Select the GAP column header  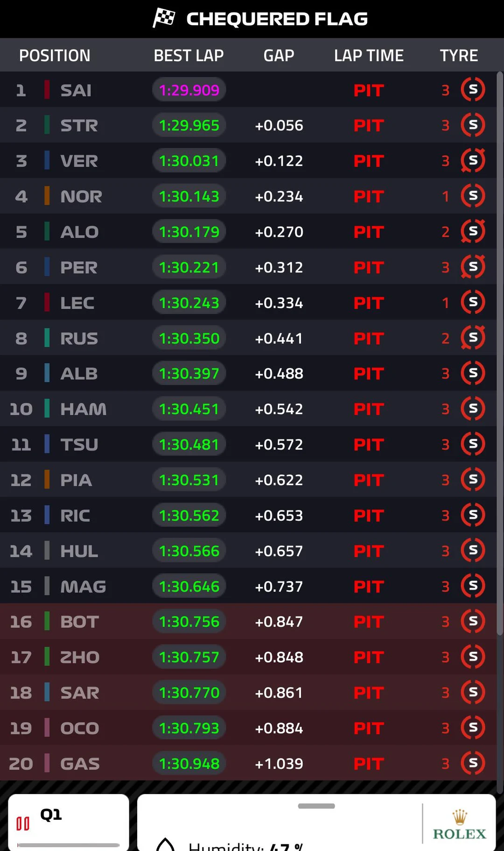tap(279, 56)
